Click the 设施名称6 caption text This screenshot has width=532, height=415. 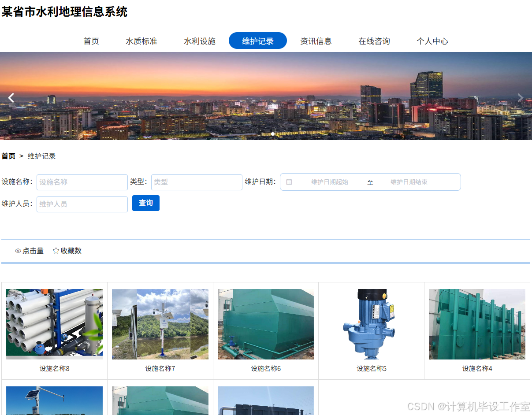(x=266, y=369)
